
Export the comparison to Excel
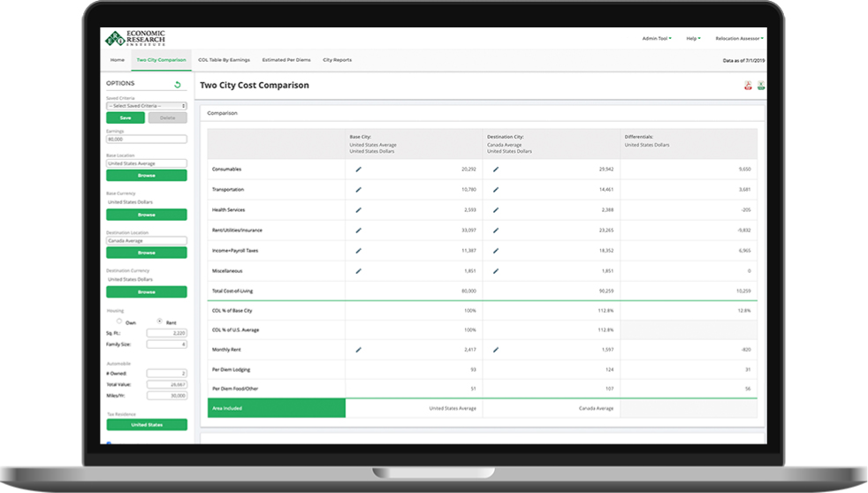pos(761,86)
